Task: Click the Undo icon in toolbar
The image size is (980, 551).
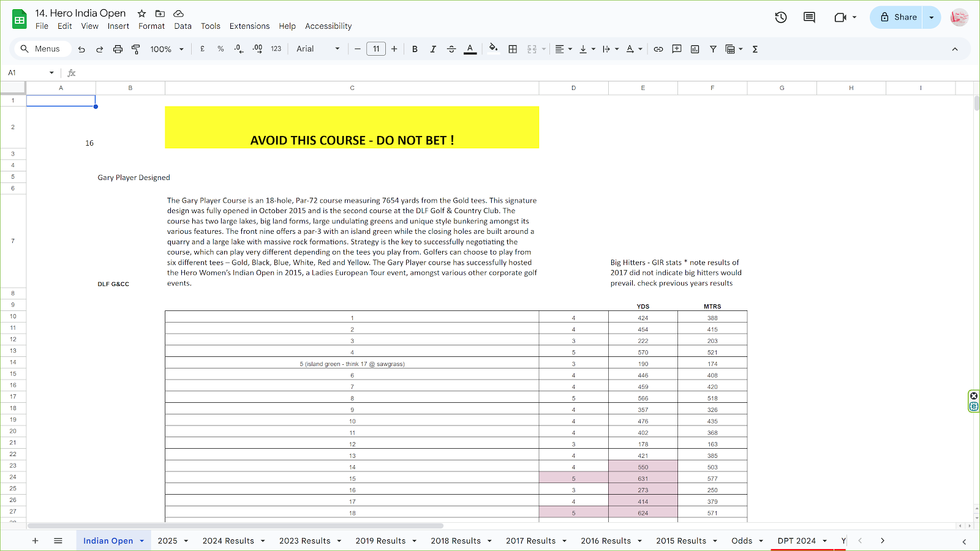Action: 81,49
